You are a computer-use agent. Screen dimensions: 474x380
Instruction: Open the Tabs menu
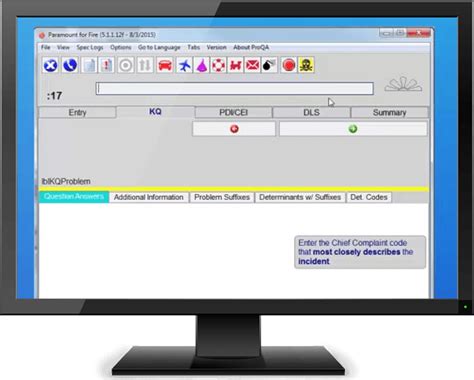(193, 47)
